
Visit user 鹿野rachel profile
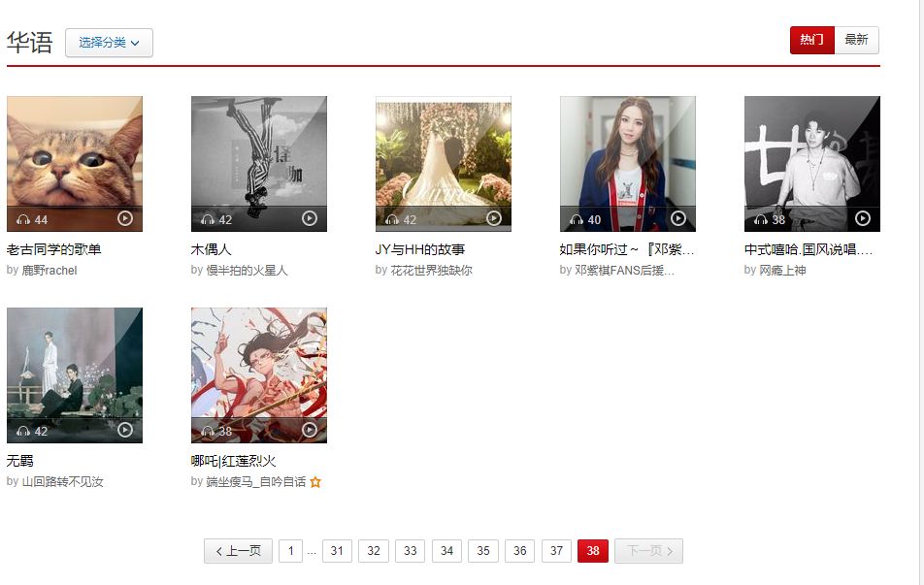tap(49, 271)
